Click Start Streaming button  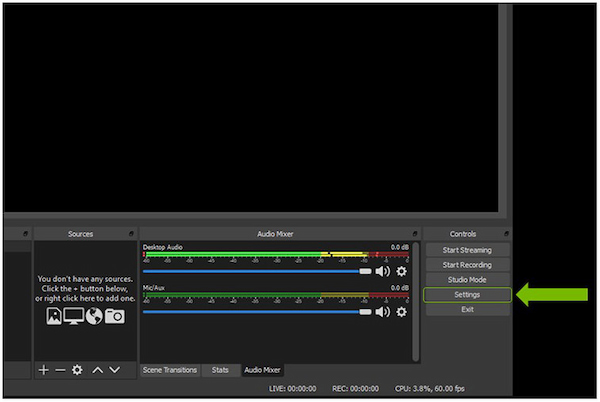click(x=467, y=250)
